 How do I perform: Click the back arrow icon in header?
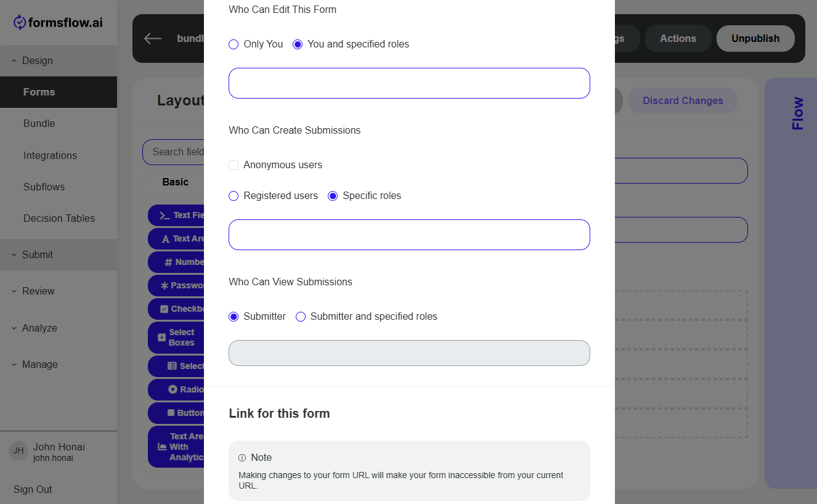click(x=153, y=38)
